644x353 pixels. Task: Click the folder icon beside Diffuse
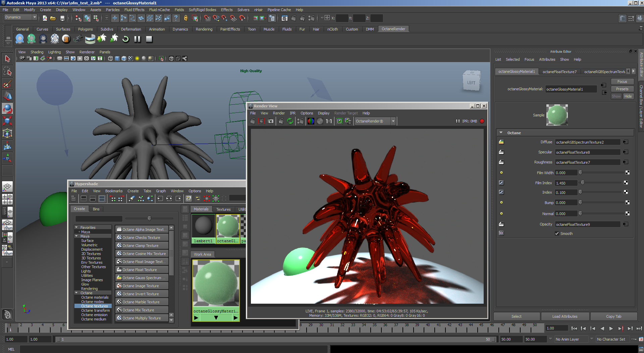[x=501, y=142]
